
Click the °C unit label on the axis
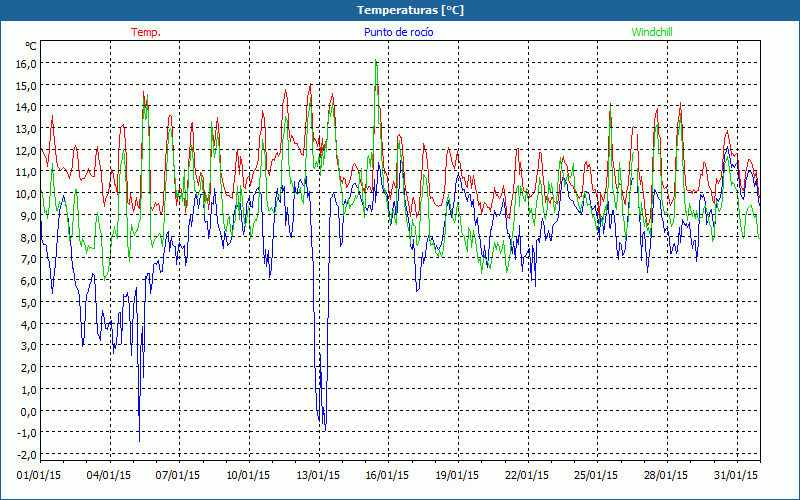tap(30, 46)
